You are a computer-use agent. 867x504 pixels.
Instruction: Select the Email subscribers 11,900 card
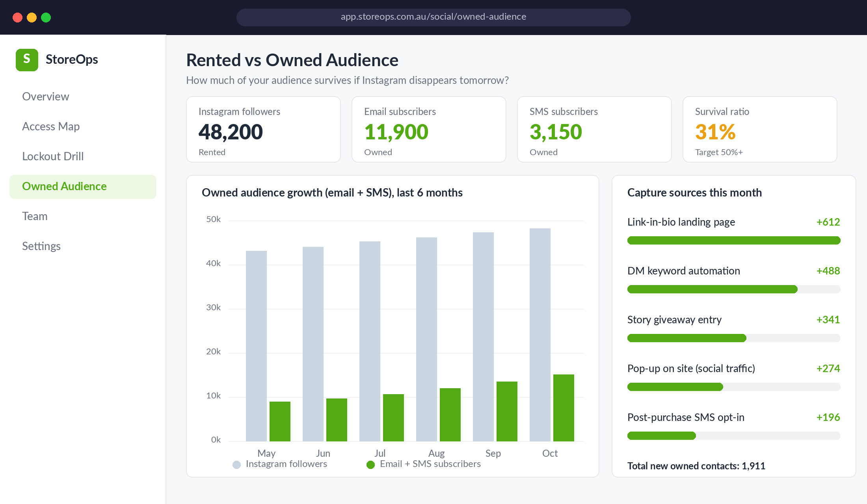pos(429,129)
